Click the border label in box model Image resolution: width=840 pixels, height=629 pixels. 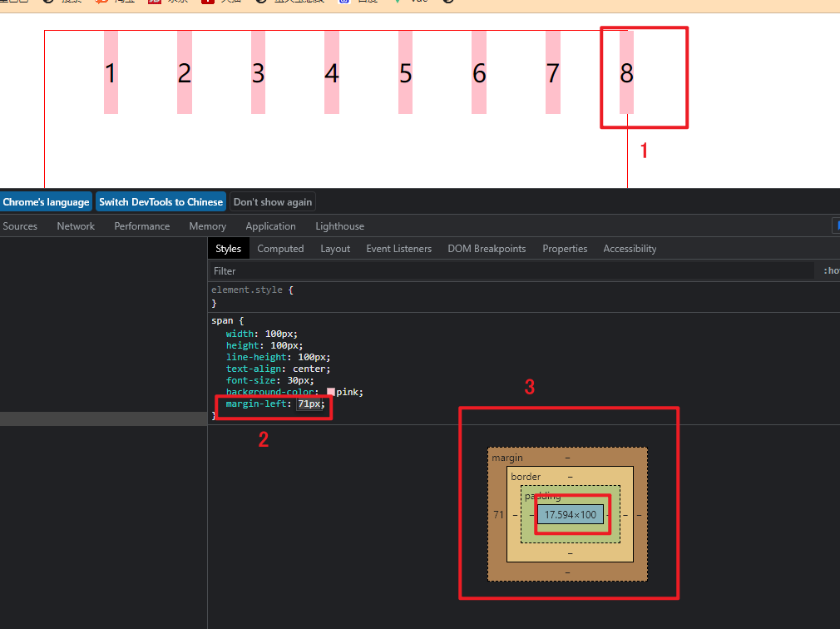[526, 476]
